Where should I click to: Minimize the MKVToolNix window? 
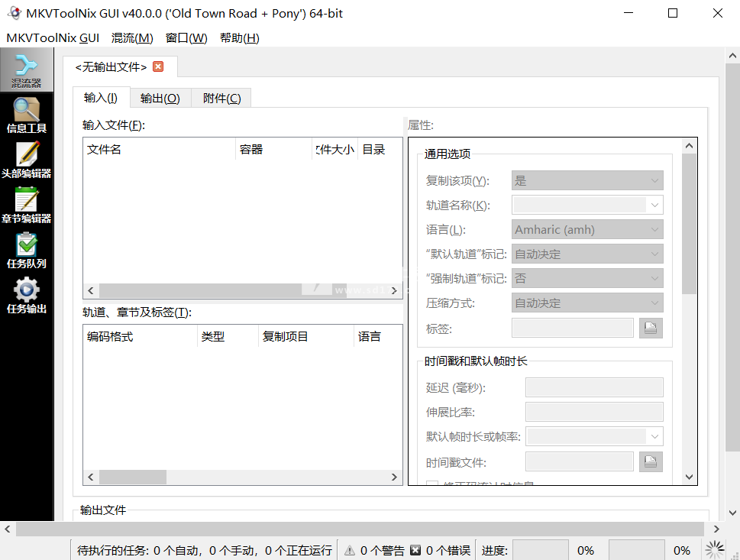pyautogui.click(x=629, y=13)
